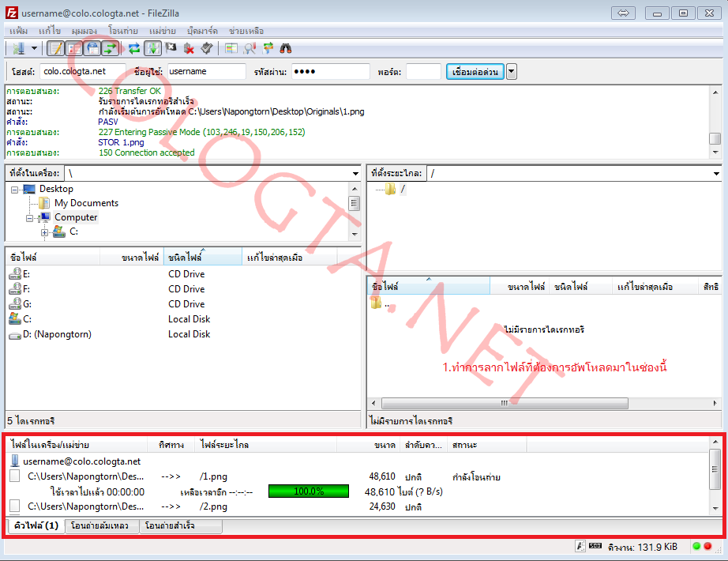
Task: Click the reconnect to last server icon
Action: (206, 48)
